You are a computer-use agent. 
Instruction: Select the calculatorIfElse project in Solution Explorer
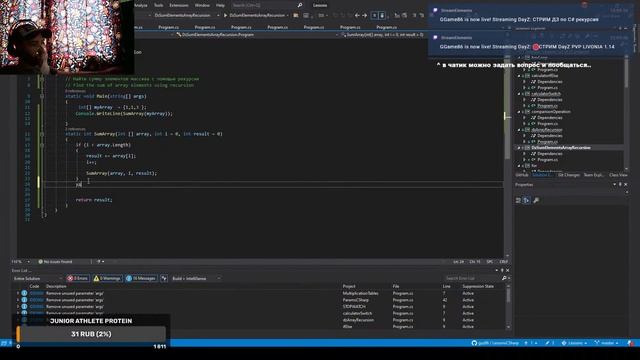tap(544, 76)
